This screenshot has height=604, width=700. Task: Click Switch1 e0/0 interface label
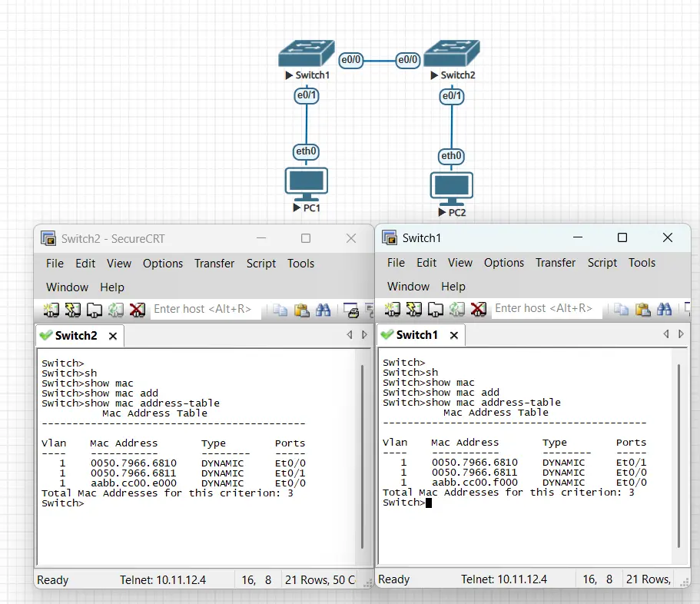[351, 60]
